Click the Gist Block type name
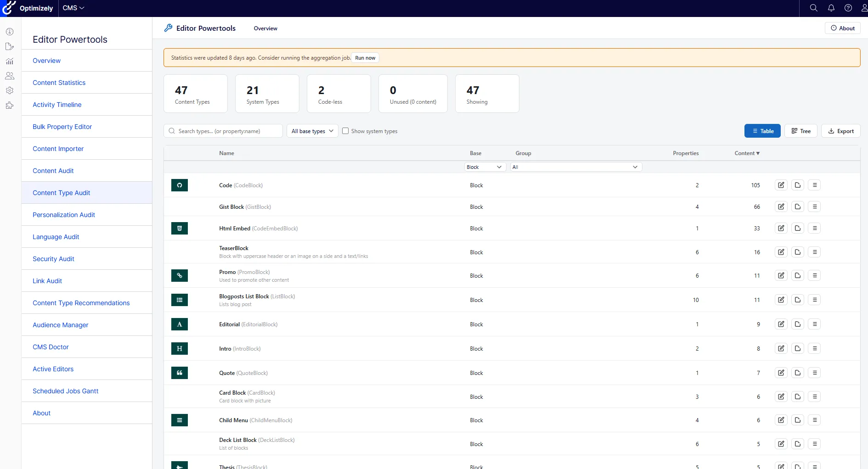 click(231, 207)
